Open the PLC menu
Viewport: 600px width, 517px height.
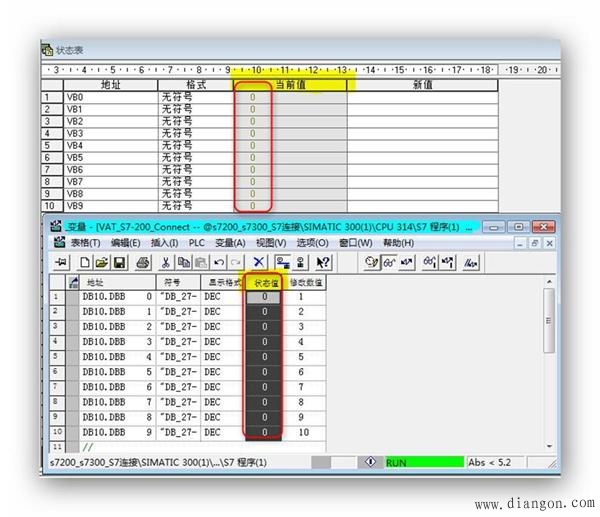pos(195,242)
